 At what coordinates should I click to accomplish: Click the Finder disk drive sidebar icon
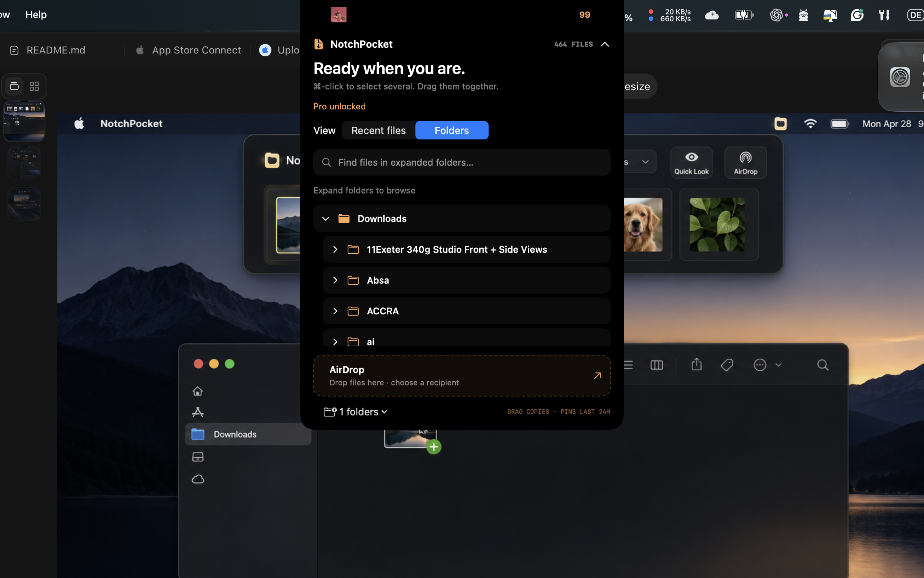197,457
